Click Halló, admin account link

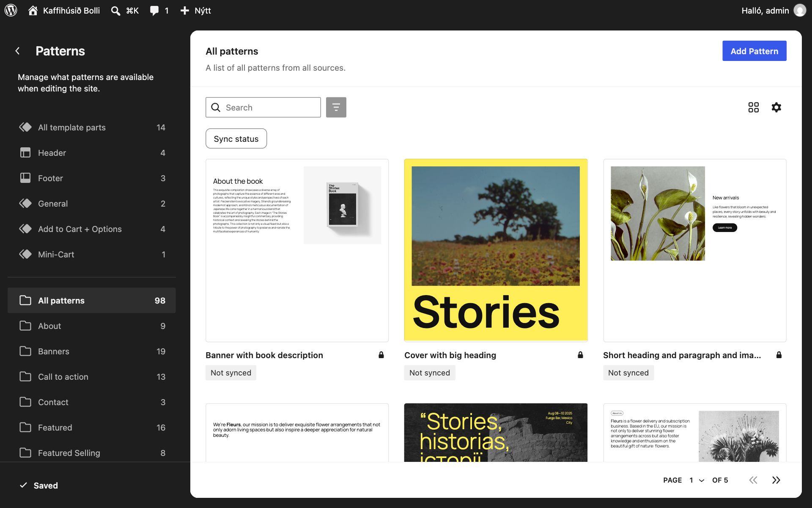(x=765, y=11)
